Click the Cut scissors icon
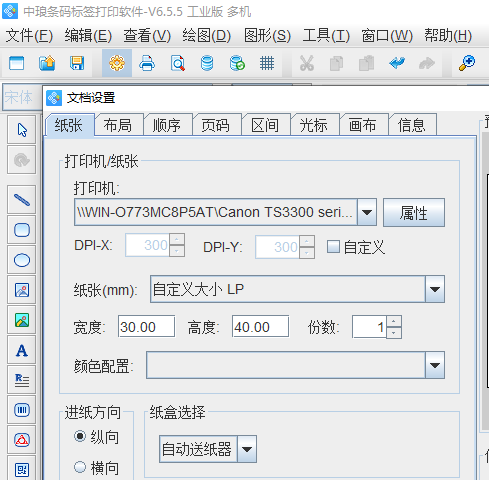Screen dimensions: 489x480 click(x=307, y=63)
